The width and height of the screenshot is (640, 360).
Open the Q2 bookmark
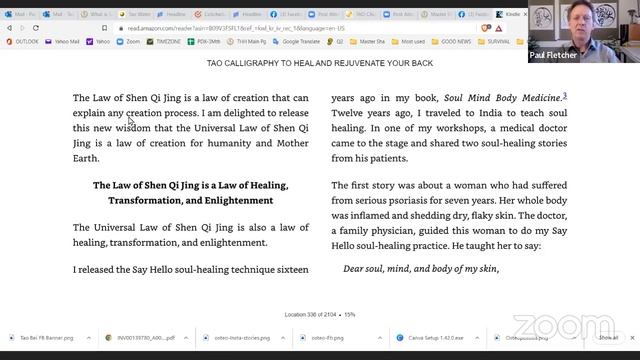(x=335, y=42)
